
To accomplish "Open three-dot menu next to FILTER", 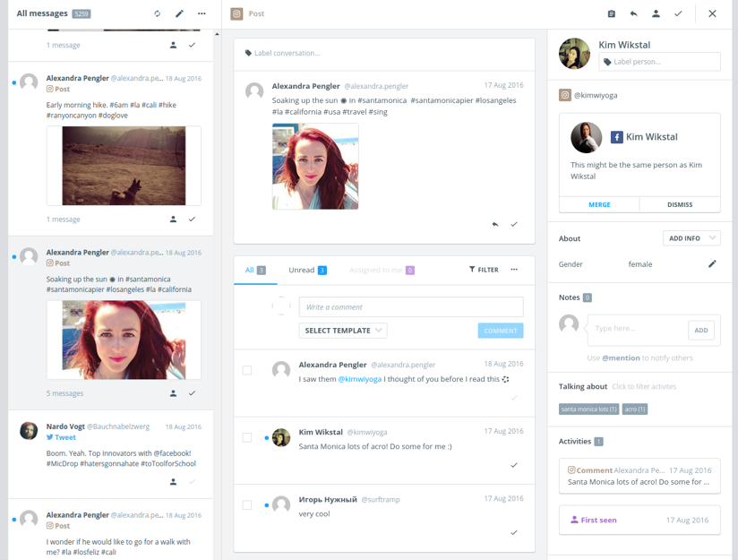I will (514, 270).
